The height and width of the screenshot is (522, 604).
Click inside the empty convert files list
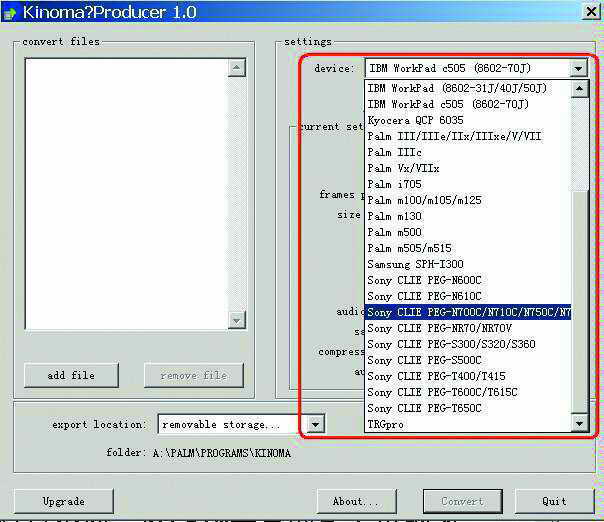(x=125, y=190)
